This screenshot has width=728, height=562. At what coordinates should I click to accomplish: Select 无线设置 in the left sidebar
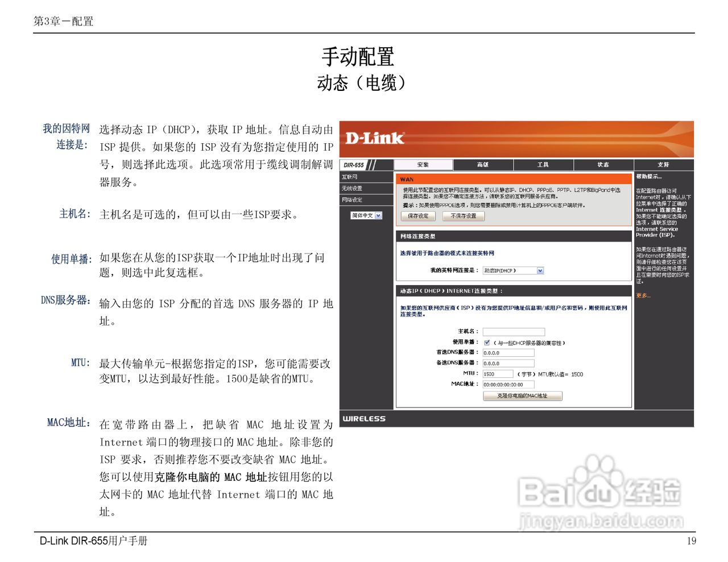366,189
